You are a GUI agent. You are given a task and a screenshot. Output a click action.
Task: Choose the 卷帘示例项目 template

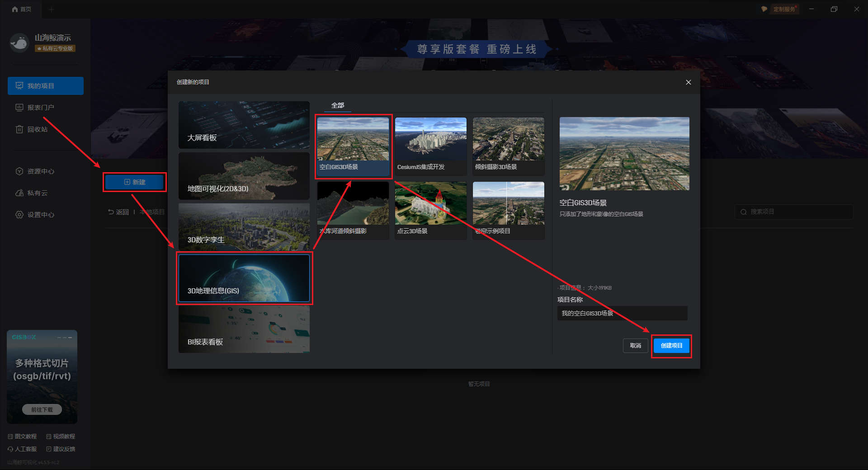(x=509, y=211)
